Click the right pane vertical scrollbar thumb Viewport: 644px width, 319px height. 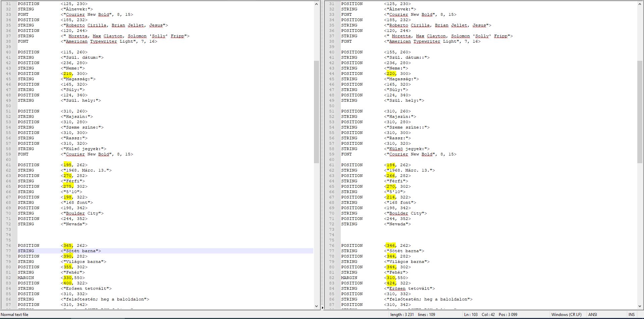[x=640, y=111]
